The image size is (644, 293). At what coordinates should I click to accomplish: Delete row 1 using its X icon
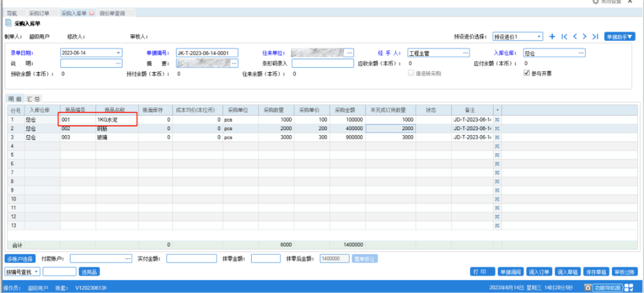click(497, 120)
